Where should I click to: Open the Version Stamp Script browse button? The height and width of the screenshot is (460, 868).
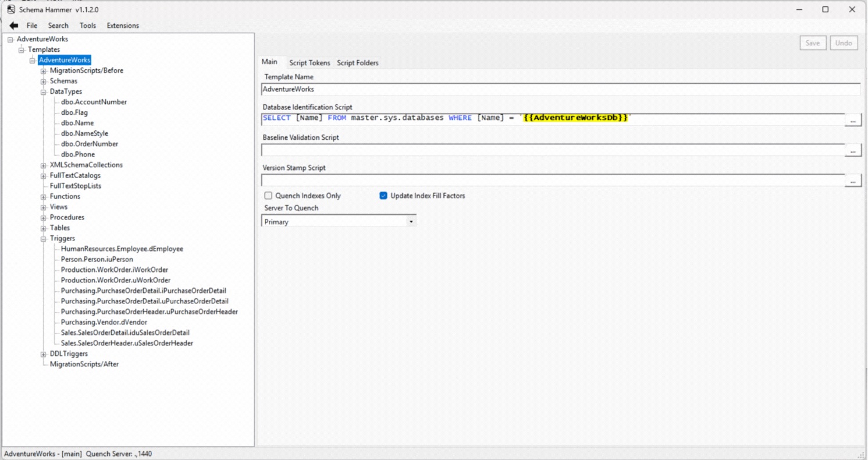click(853, 180)
